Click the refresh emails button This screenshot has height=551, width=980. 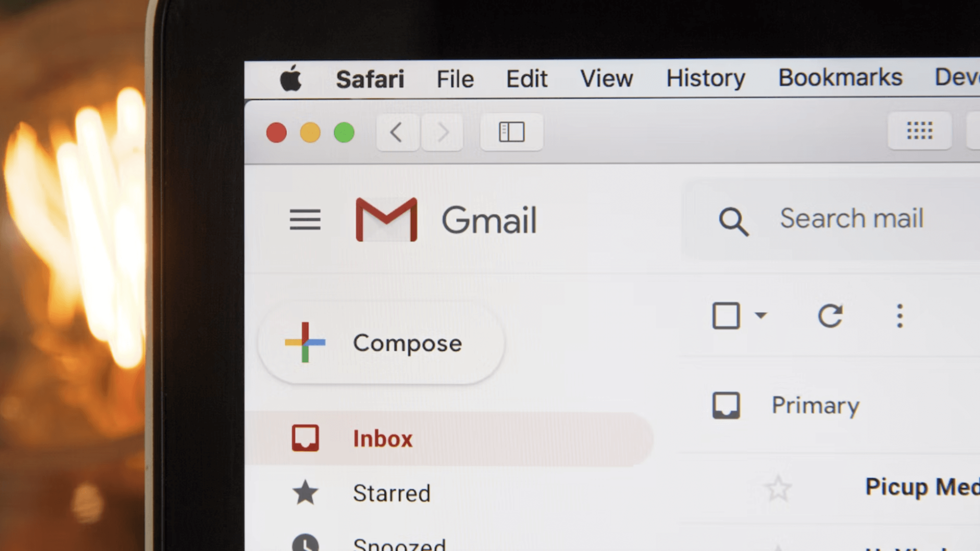(830, 315)
